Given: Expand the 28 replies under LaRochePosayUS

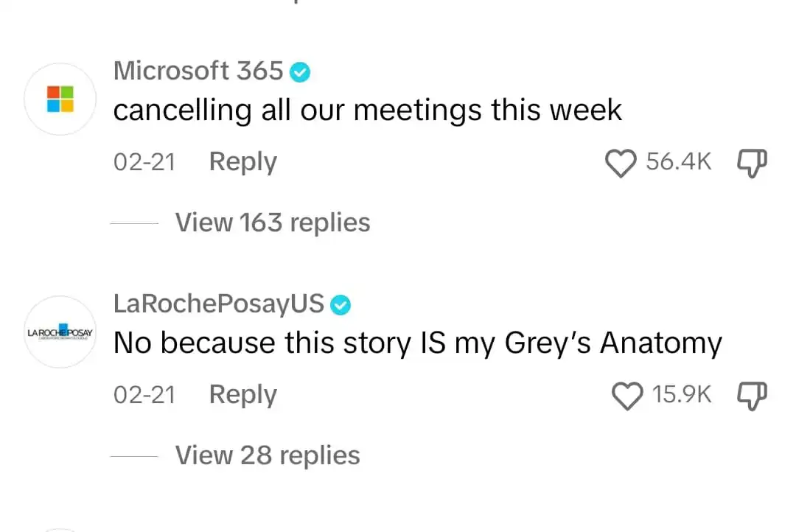Looking at the screenshot, I should [267, 455].
